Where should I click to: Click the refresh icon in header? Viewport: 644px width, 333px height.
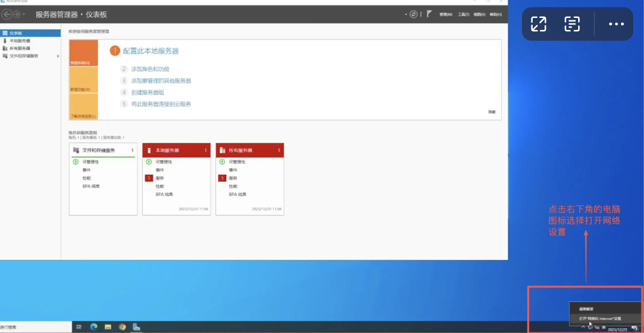coord(413,14)
